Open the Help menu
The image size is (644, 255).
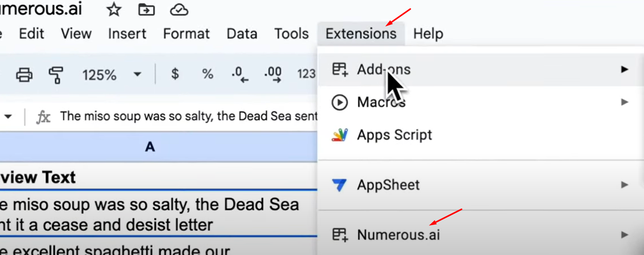point(428,34)
